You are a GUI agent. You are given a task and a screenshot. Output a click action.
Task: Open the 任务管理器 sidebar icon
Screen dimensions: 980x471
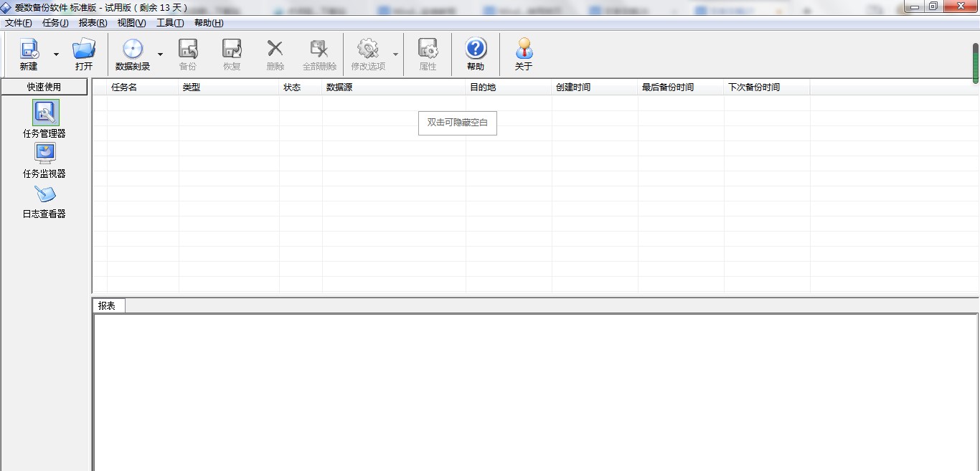click(x=46, y=113)
